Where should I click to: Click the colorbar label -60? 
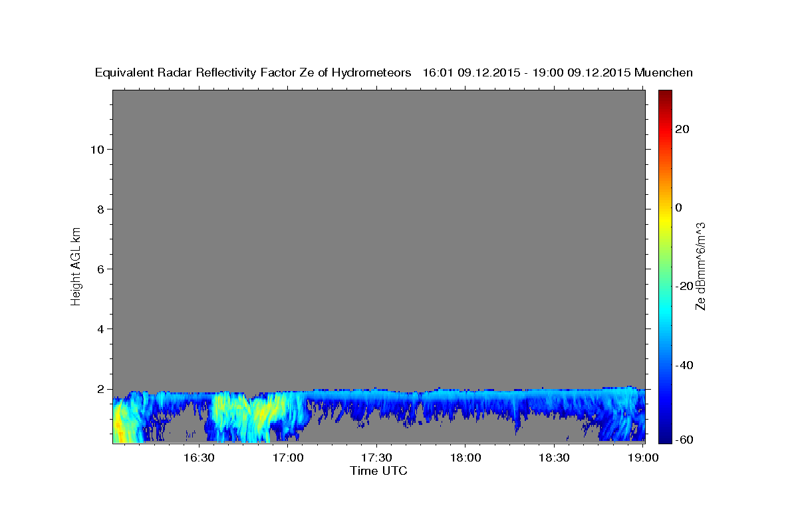684,440
